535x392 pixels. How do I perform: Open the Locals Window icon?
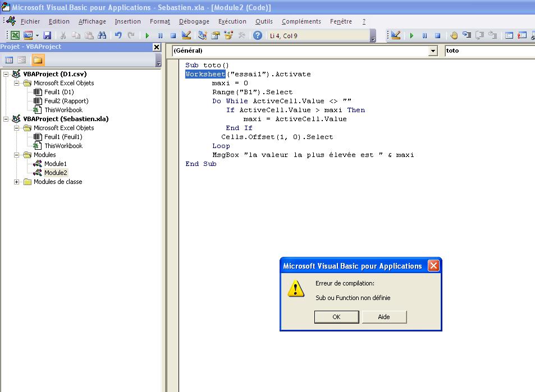[509, 35]
